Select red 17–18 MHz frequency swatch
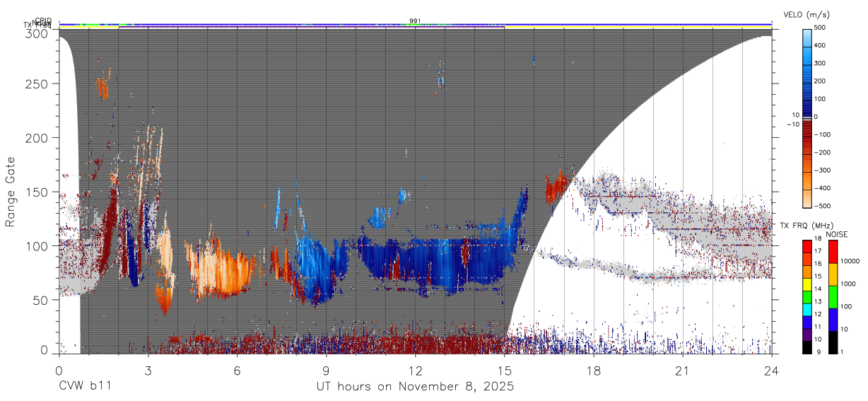868x401 pixels. 806,247
